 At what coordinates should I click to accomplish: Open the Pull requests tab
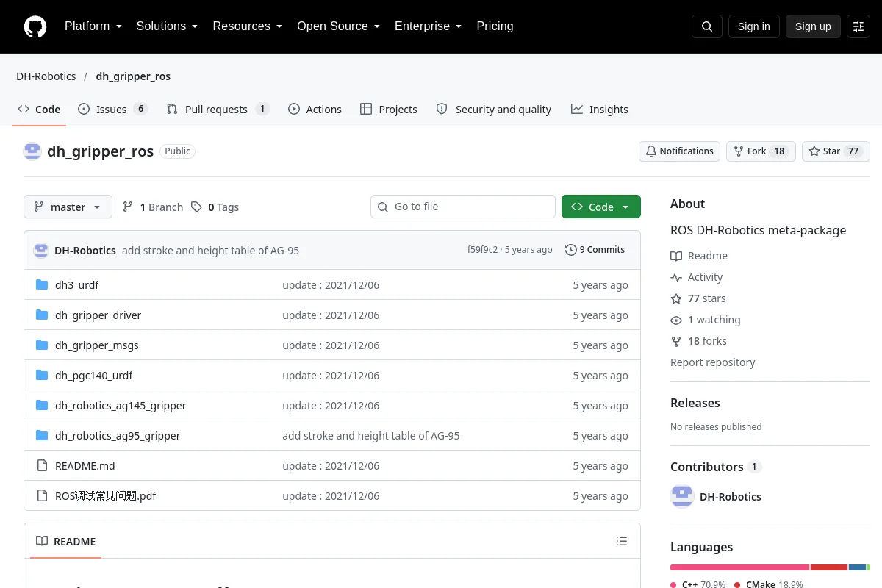(x=218, y=110)
